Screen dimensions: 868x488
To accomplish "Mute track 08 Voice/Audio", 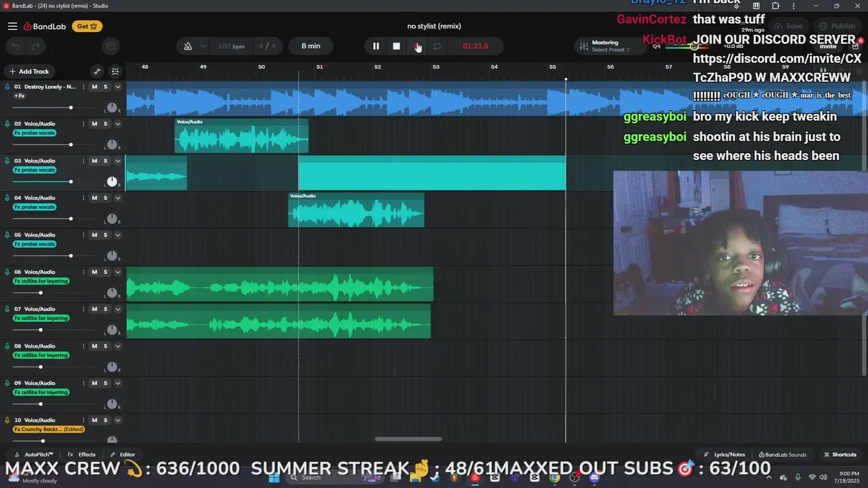I will 94,346.
